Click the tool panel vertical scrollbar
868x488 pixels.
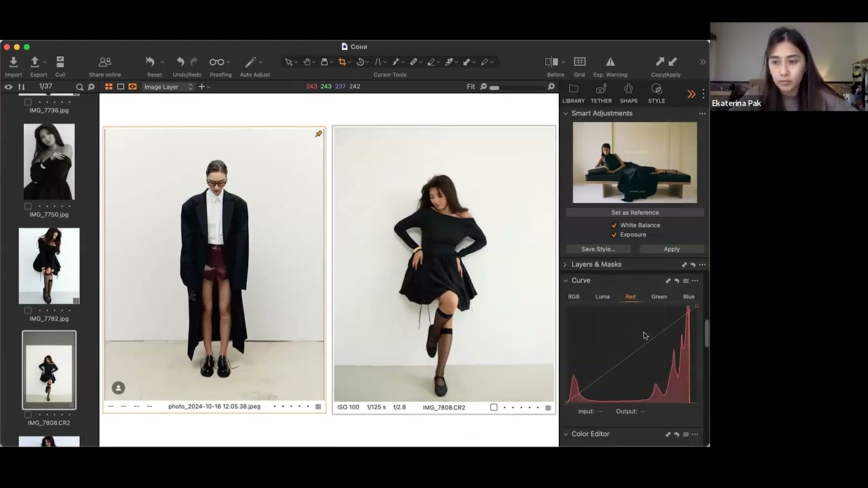pos(706,333)
